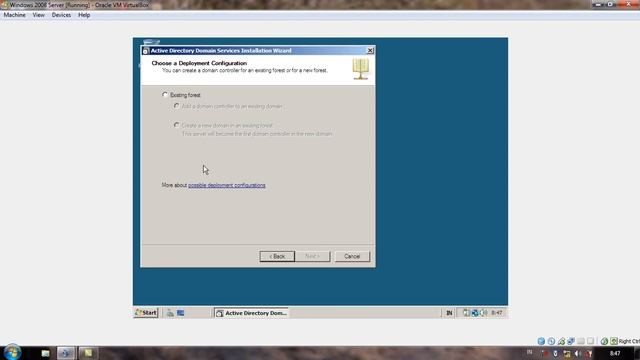The image size is (640, 360).
Task: Click yellow app icon on host taskbar
Action: tap(88, 353)
